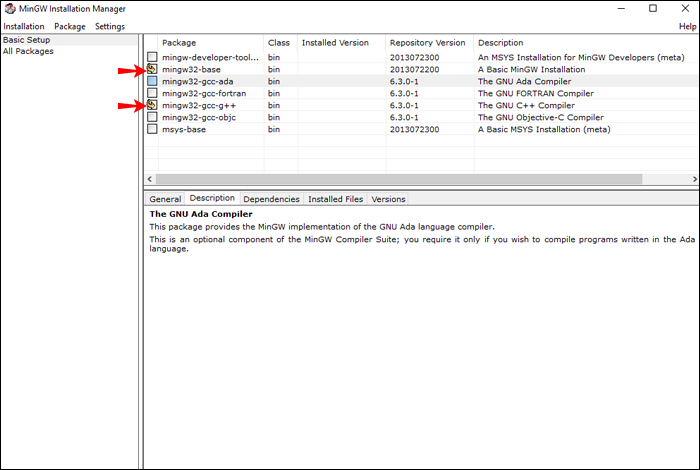Click the horizontal scrollbar right arrow
This screenshot has width=700, height=470.
point(694,179)
